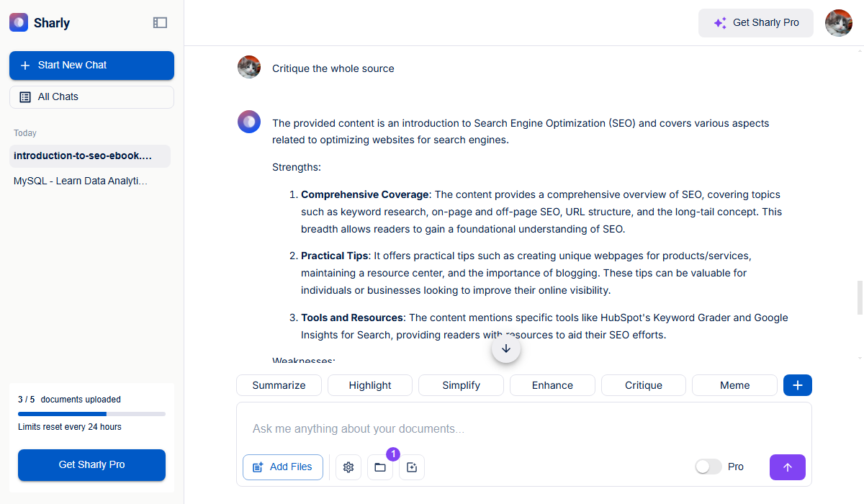Image resolution: width=864 pixels, height=504 pixels.
Task: Click the blue plus prompt button
Action: click(x=797, y=385)
